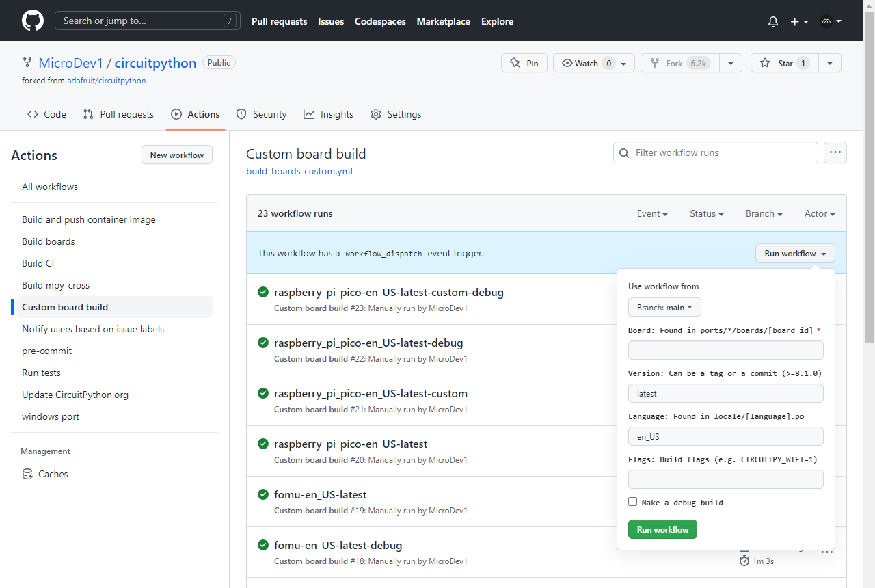Click success icon of fomu-en_US-latest run
The height and width of the screenshot is (588, 875).
point(263,494)
